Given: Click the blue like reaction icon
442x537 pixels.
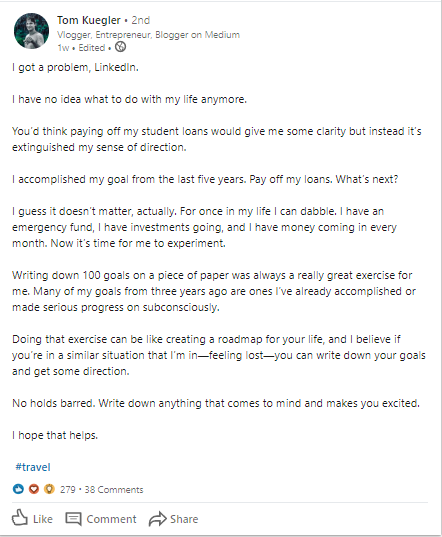Looking at the screenshot, I should [x=18, y=489].
